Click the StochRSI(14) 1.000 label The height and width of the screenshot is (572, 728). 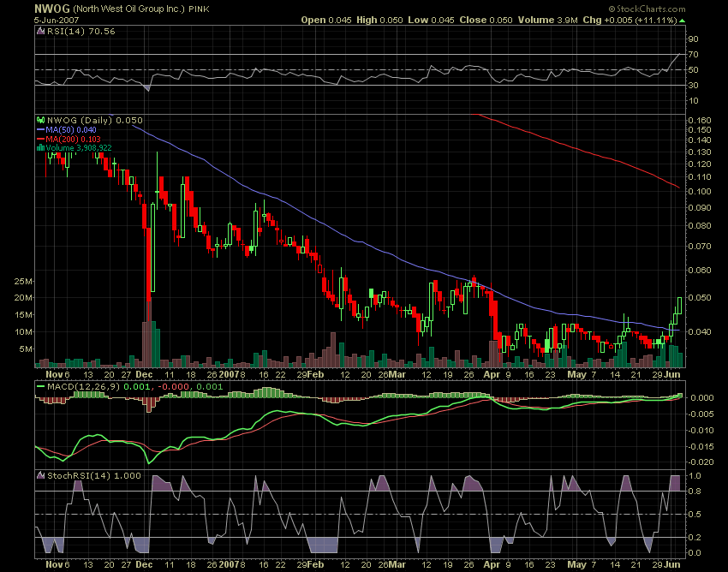tap(94, 475)
